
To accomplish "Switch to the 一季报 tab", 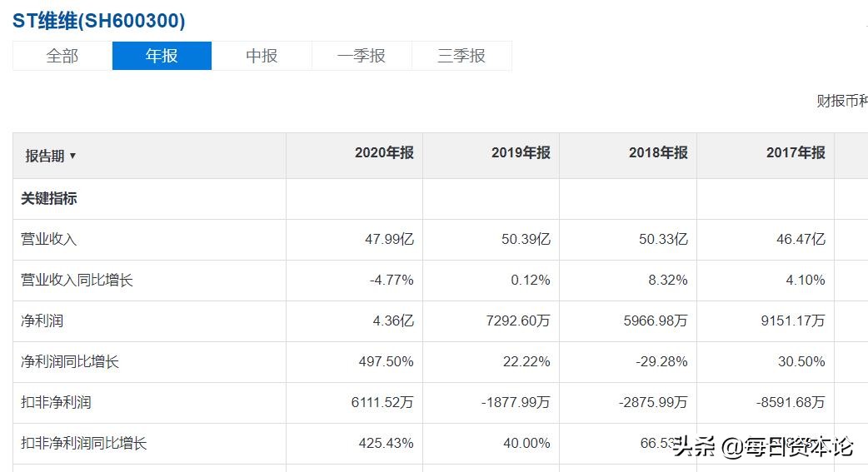I will click(x=362, y=56).
